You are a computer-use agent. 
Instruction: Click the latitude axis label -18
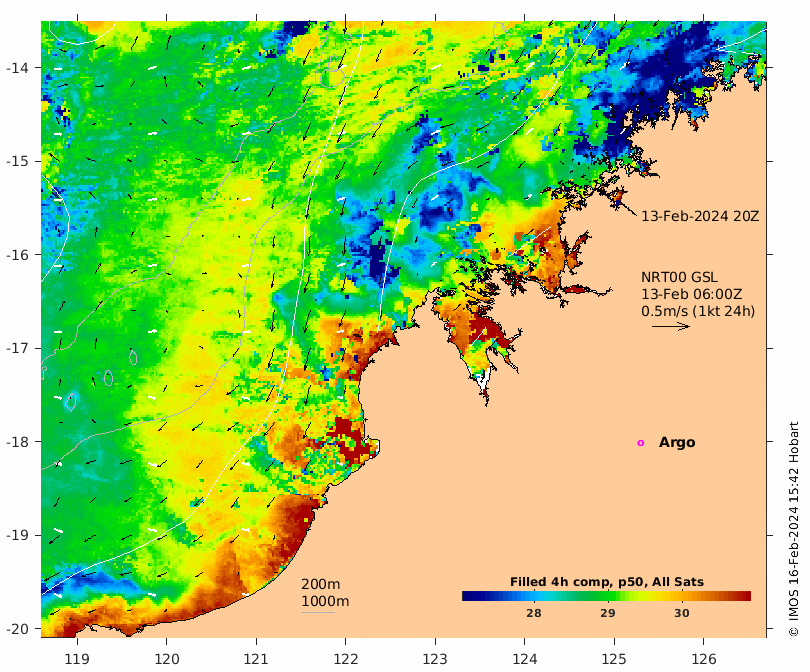click(17, 442)
